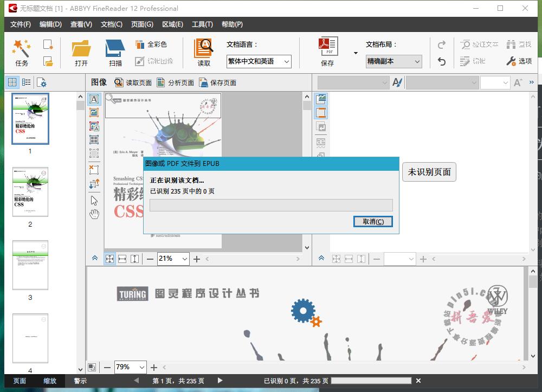Screen dimensions: 542x392
Task: Cancel recognition with 取消(C) button
Action: pyautogui.click(x=373, y=222)
